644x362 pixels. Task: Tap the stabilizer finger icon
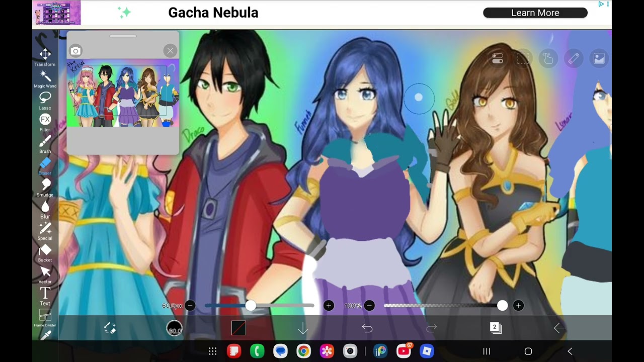click(548, 58)
